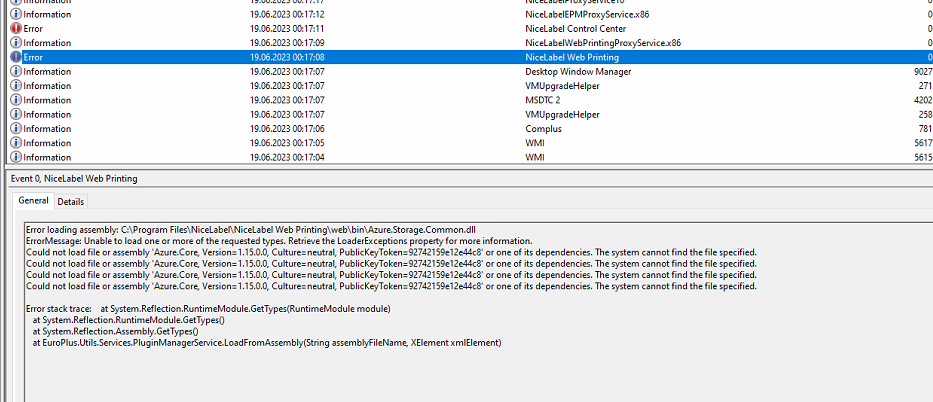Click the 'Error stack trace' line with RuntimeModule module
The height and width of the screenshot is (402, 933).
click(208, 309)
